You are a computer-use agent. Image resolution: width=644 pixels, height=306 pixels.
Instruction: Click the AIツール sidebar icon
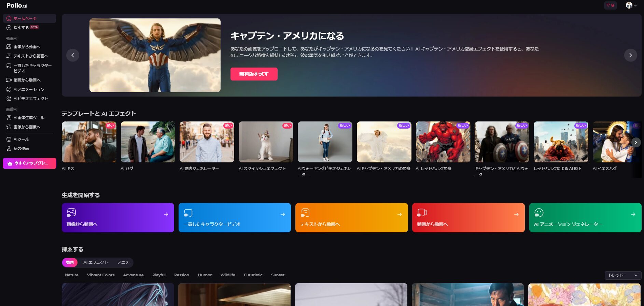[x=9, y=139]
